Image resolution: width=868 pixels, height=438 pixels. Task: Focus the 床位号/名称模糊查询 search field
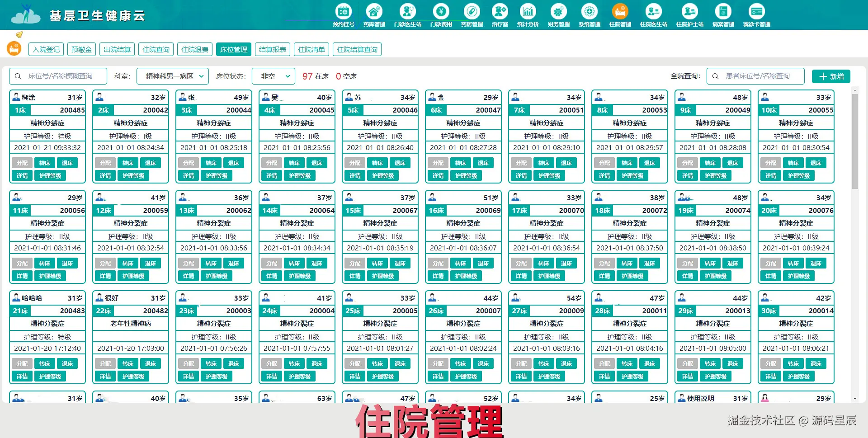click(58, 76)
